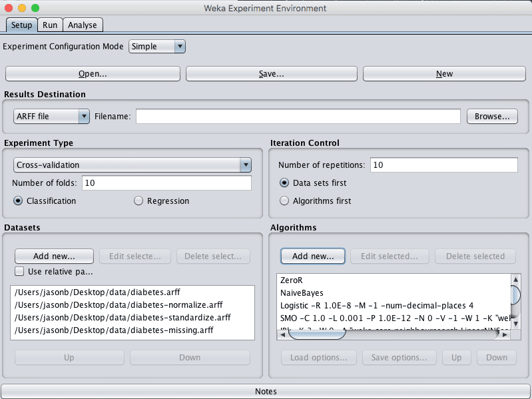Screen dimensions: 532x399
Task: Click the algorithms horizontal scrollbar thumb
Action: tap(317, 335)
